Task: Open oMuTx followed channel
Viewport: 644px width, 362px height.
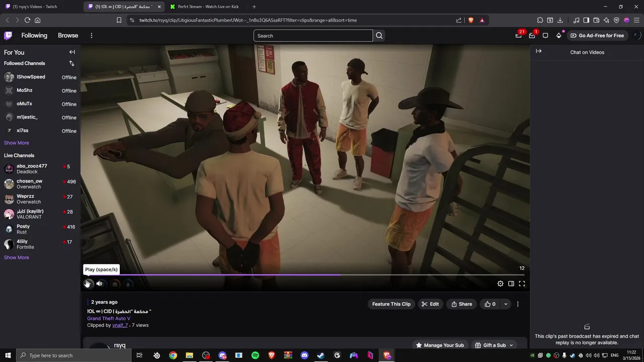Action: [40, 104]
